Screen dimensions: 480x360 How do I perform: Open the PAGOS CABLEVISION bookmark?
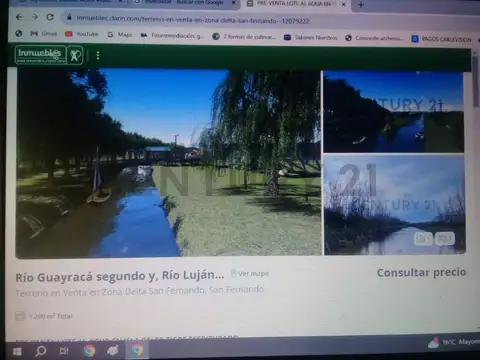pos(442,39)
